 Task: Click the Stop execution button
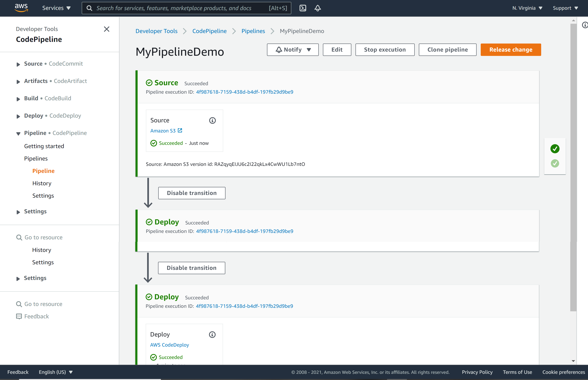pos(385,50)
